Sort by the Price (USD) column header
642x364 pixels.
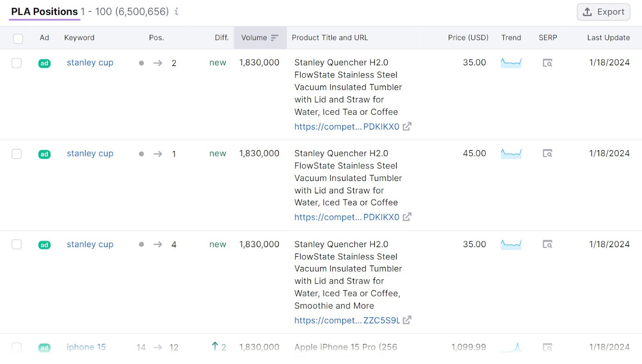[468, 38]
